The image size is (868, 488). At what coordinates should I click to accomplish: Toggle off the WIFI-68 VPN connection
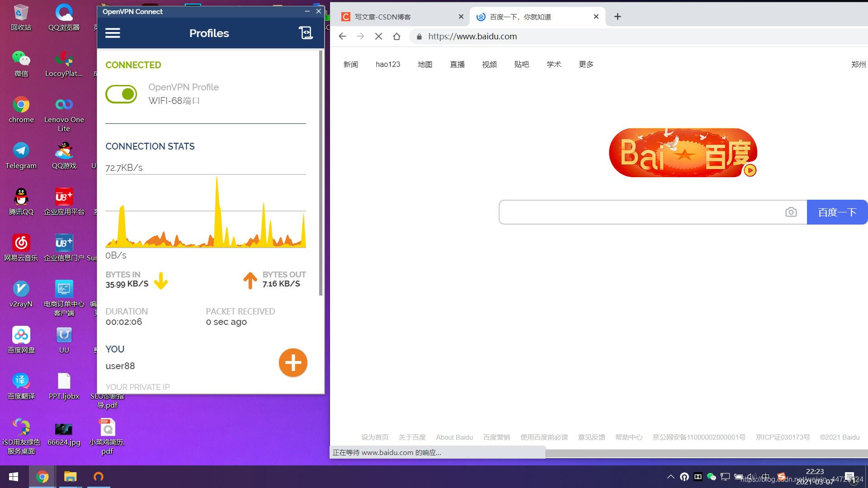[121, 94]
